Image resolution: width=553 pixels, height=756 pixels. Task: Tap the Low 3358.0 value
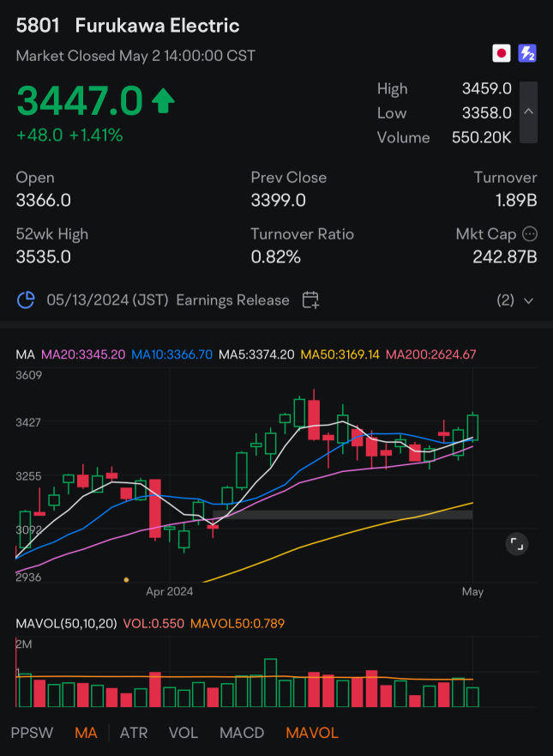pos(487,113)
